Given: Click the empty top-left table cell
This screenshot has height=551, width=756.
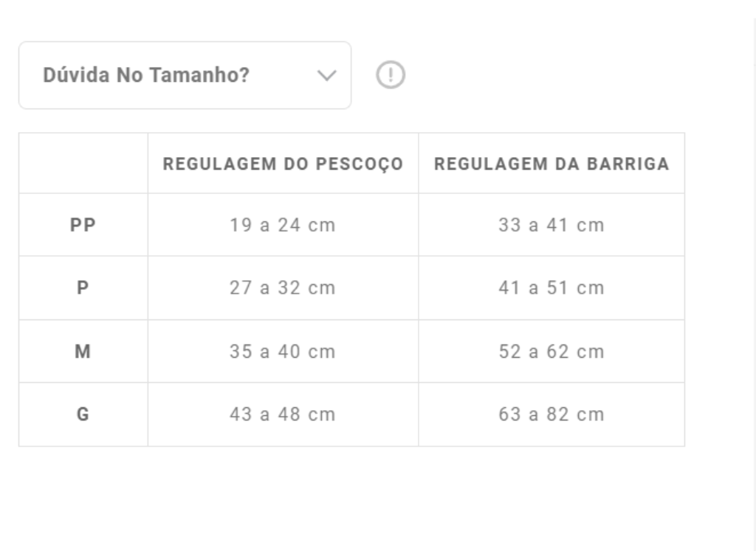Looking at the screenshot, I should pos(83,163).
